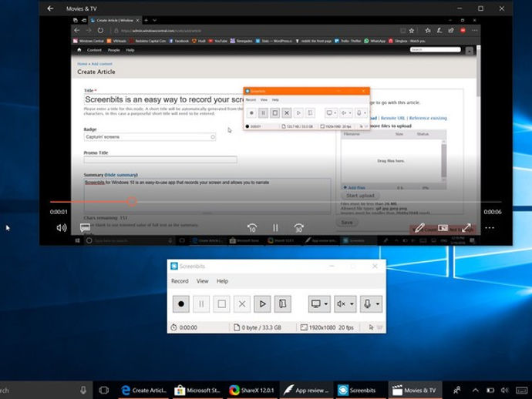Click the stopwatch icon in Screenbits status bar
This screenshot has height=399, width=532.
coord(173,327)
